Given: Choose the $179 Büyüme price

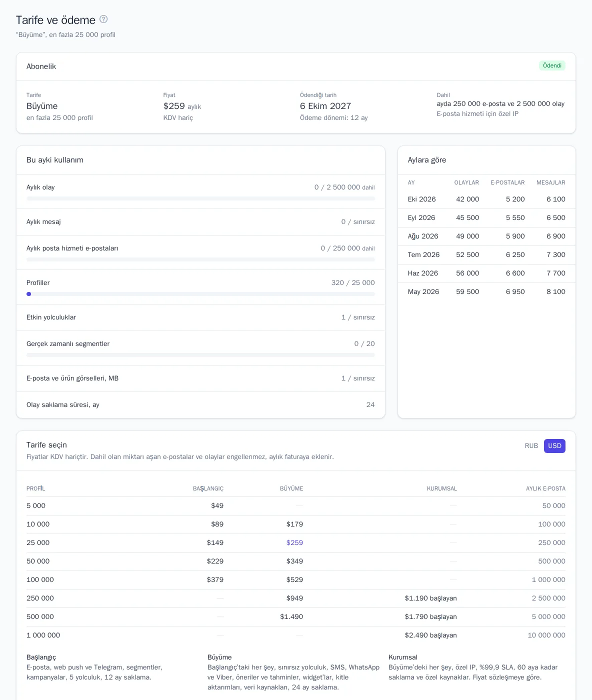Looking at the screenshot, I should pyautogui.click(x=294, y=524).
